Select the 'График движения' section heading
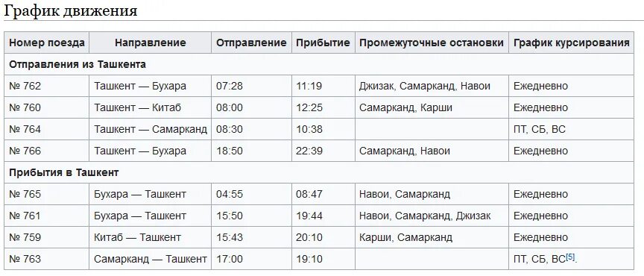The width and height of the screenshot is (644, 276). [x=71, y=10]
